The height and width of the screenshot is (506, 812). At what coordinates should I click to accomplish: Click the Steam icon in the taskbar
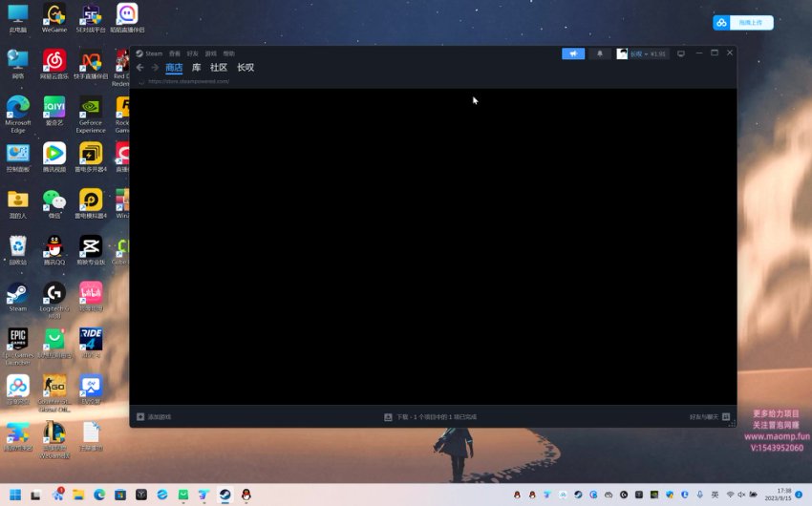tap(224, 495)
